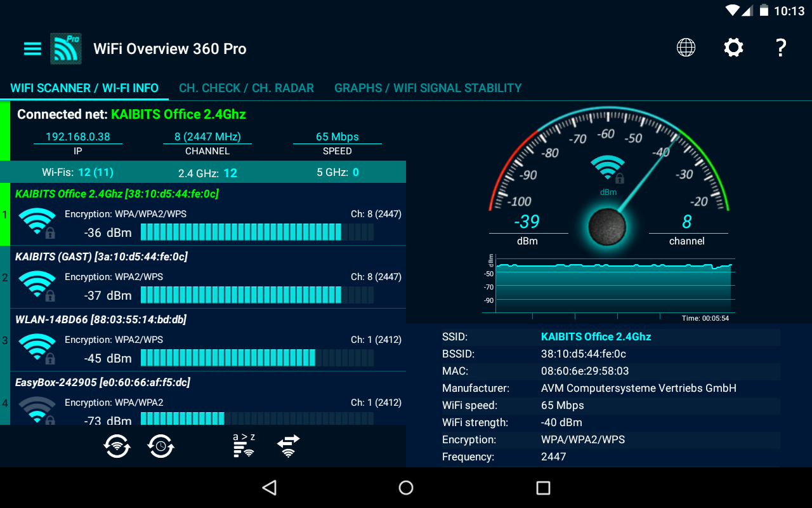Tap Ch: 1 (2412) in WLAN-14BD66 row
This screenshot has width=812, height=508.
coord(376,340)
